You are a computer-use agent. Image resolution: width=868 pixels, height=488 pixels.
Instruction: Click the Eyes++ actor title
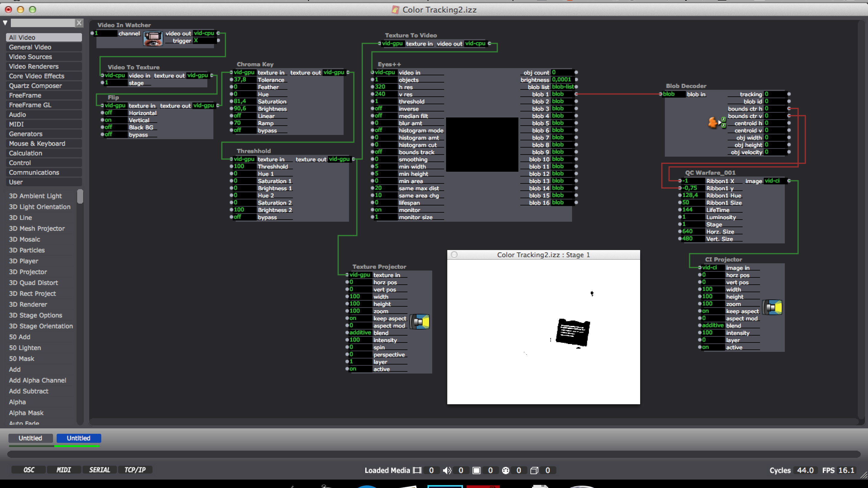pos(389,64)
